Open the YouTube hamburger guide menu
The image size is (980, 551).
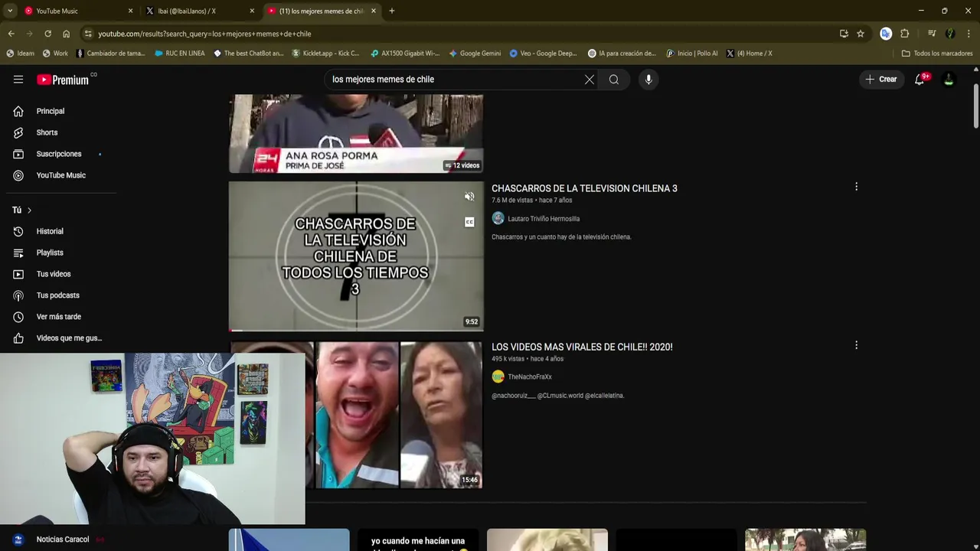coord(18,80)
